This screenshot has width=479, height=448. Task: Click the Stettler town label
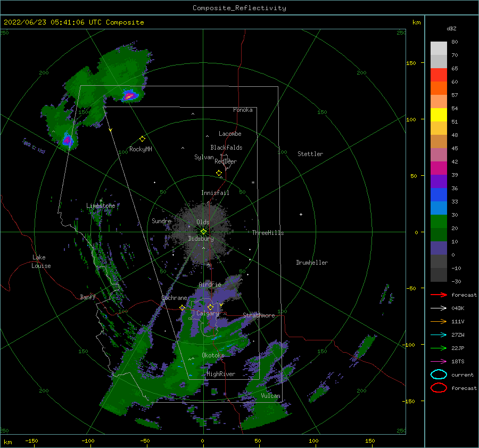pyautogui.click(x=310, y=154)
